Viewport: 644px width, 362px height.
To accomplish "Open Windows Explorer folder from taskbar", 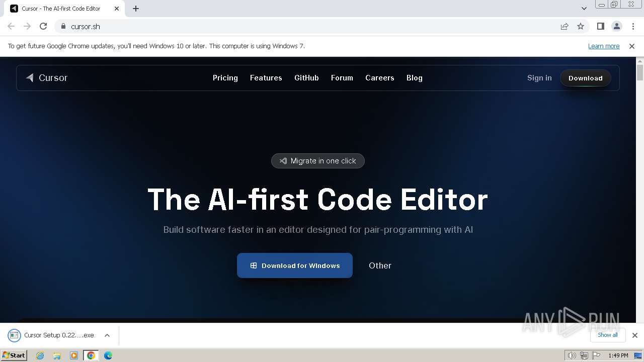I will (57, 355).
